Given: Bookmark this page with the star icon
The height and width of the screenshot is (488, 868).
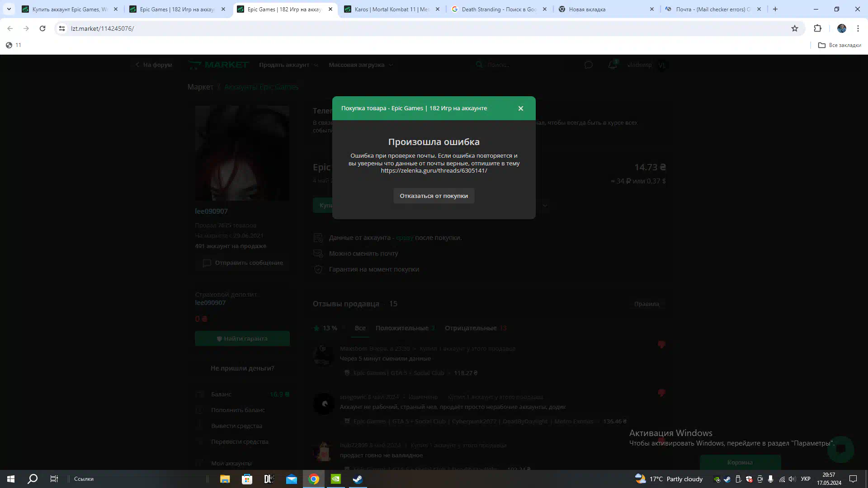Looking at the screenshot, I should 795,28.
